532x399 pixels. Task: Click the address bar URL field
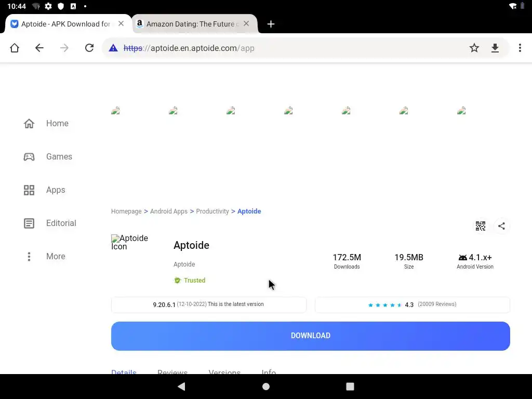pyautogui.click(x=288, y=48)
